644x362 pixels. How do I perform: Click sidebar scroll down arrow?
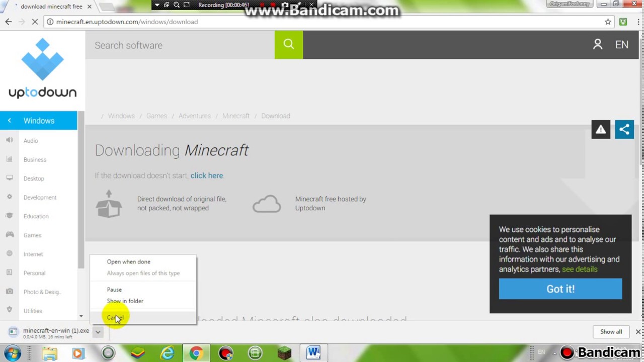coord(81,316)
